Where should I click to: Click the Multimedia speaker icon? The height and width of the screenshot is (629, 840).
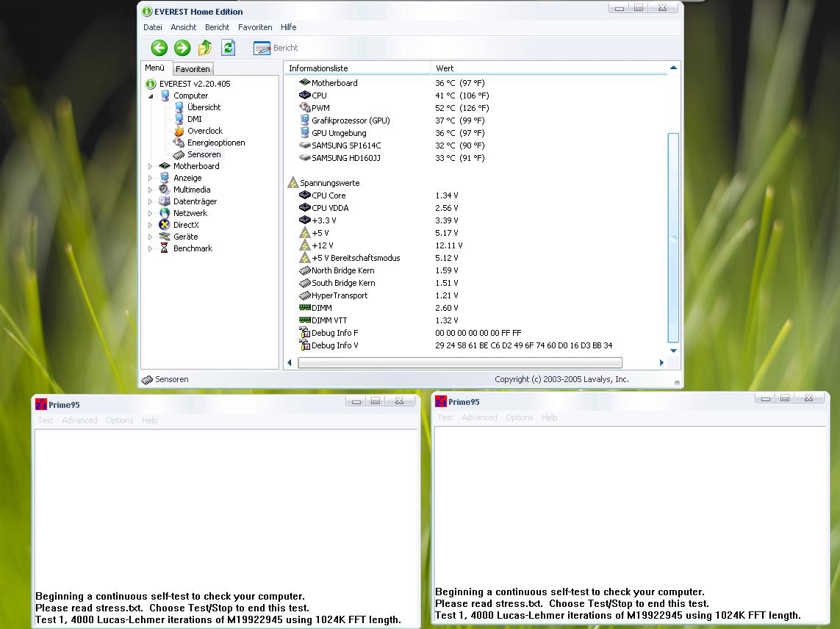165,190
